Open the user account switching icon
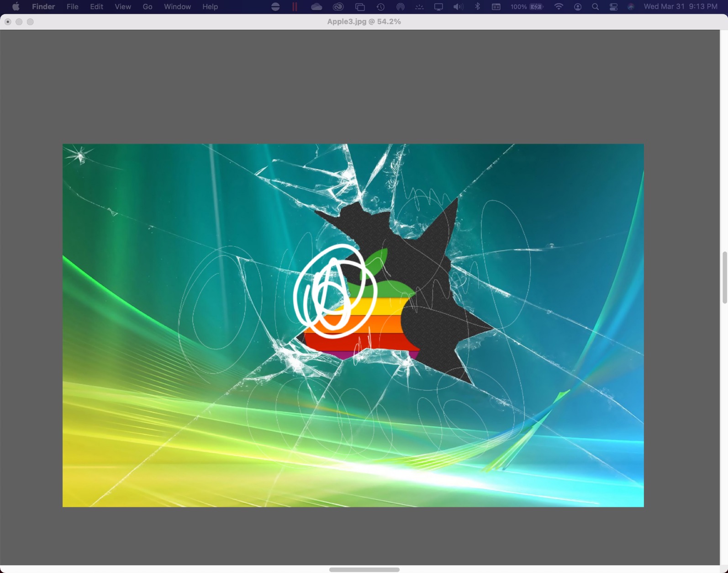 pyautogui.click(x=578, y=7)
